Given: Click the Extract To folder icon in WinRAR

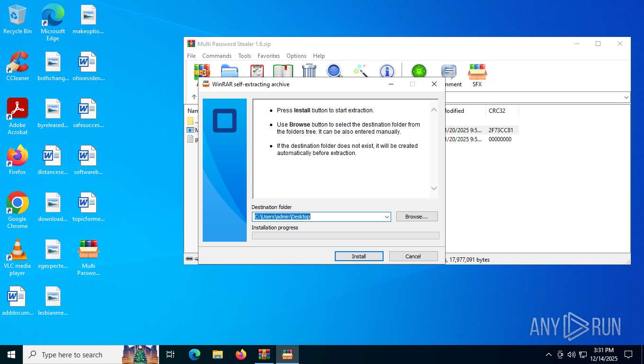Looking at the screenshot, I should pyautogui.click(x=229, y=71).
